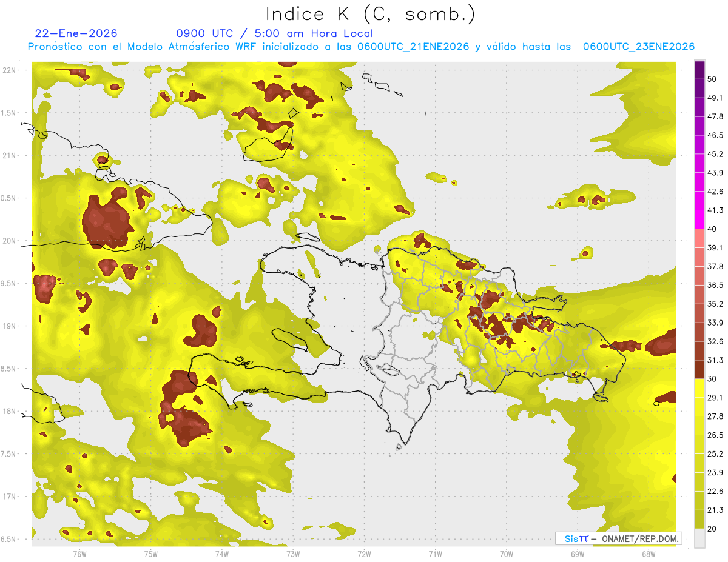Click the colorbar value '37.8'
The width and height of the screenshot is (728, 562).
click(715, 267)
